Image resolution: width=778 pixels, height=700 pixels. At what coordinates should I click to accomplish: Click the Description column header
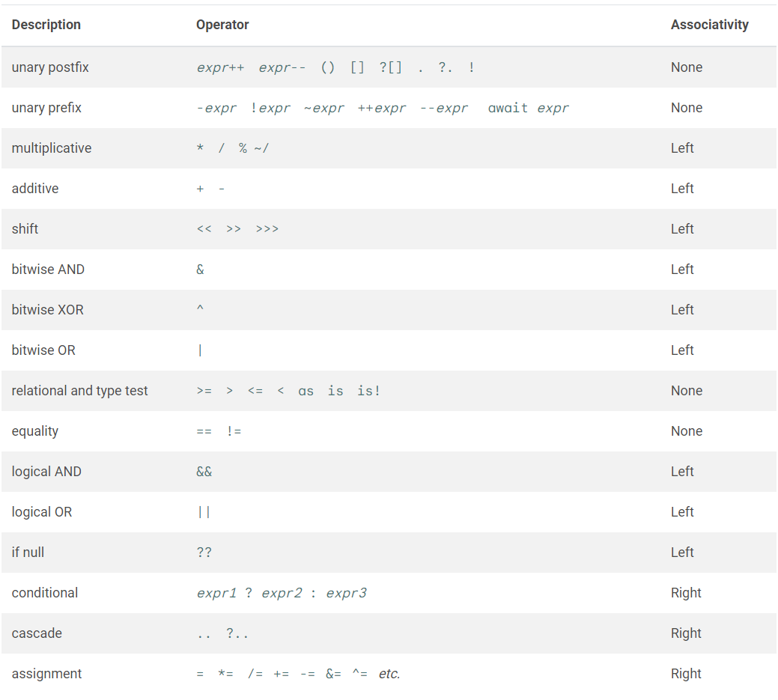pos(46,25)
